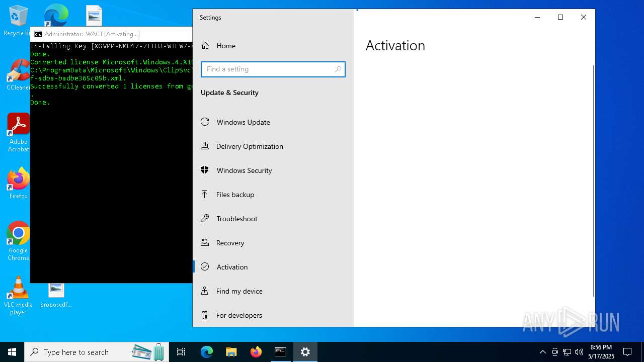Select the proposedf... desktop file
This screenshot has width=644, height=362.
click(x=56, y=295)
